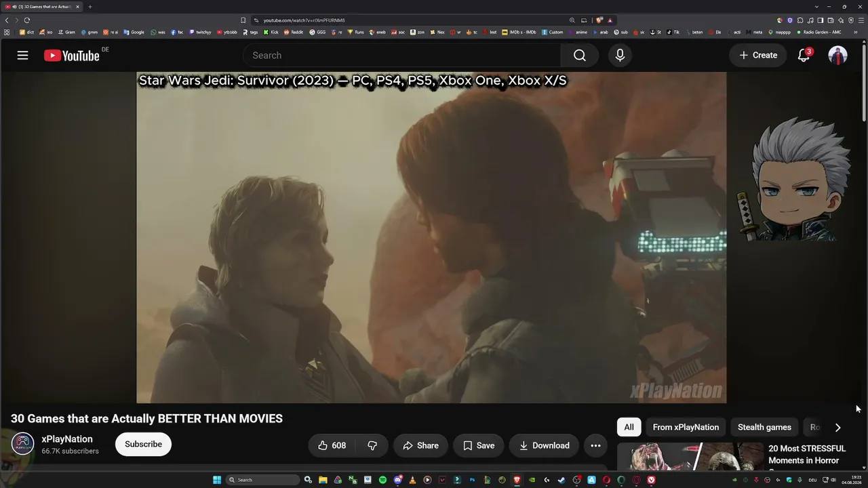Open the Reddit bookmark
868x488 pixels.
pyautogui.click(x=294, y=32)
